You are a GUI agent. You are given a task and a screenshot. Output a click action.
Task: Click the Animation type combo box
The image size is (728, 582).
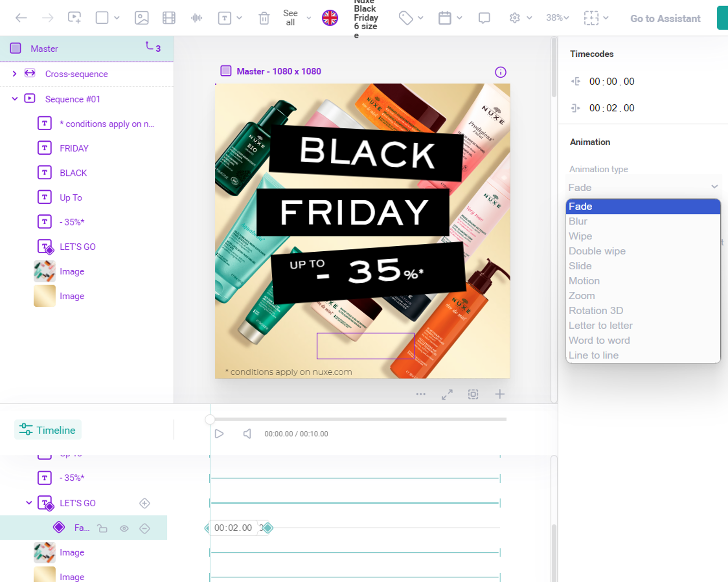tap(643, 188)
